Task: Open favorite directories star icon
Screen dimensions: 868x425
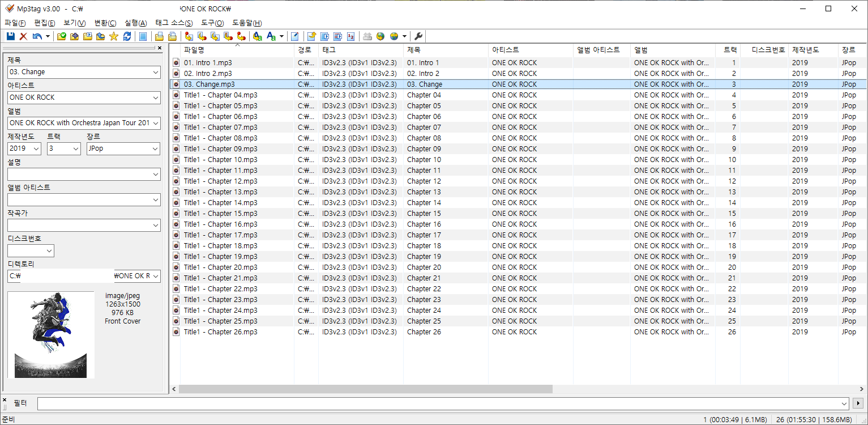Action: (x=113, y=36)
